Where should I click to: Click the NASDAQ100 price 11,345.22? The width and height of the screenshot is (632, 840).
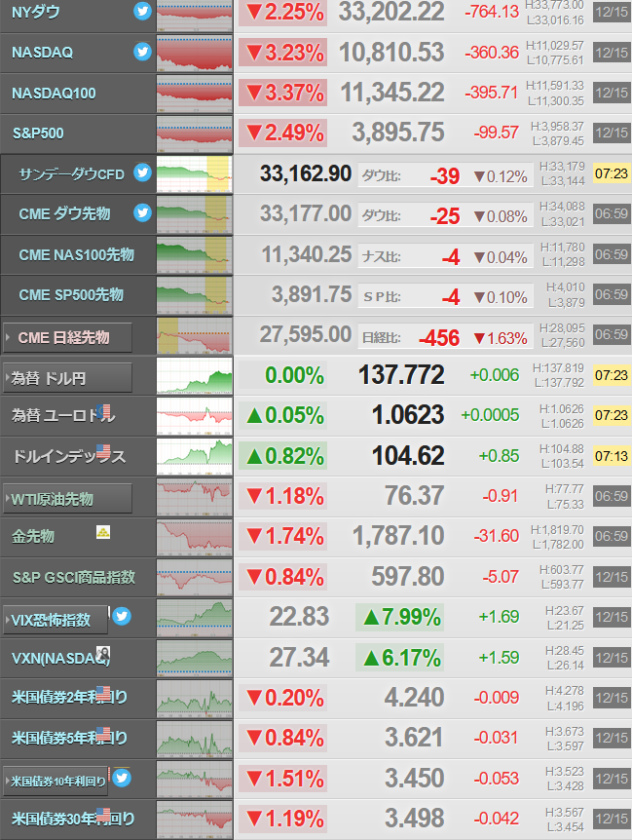point(392,93)
